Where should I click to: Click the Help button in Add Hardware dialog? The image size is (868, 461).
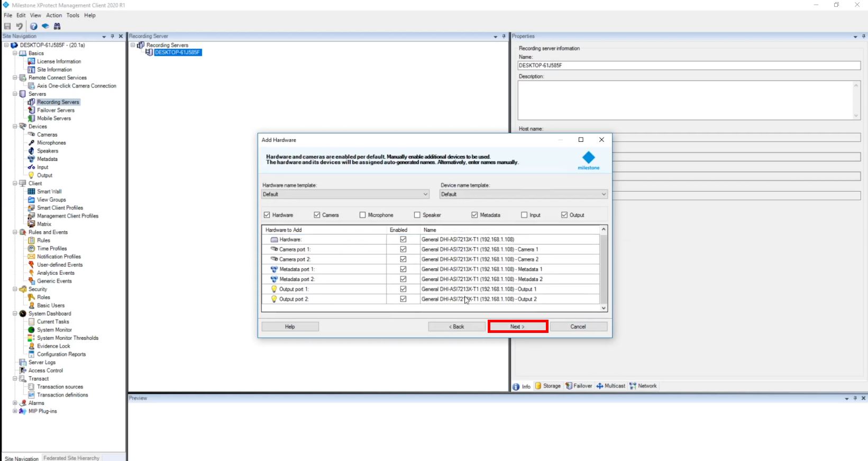[290, 327]
